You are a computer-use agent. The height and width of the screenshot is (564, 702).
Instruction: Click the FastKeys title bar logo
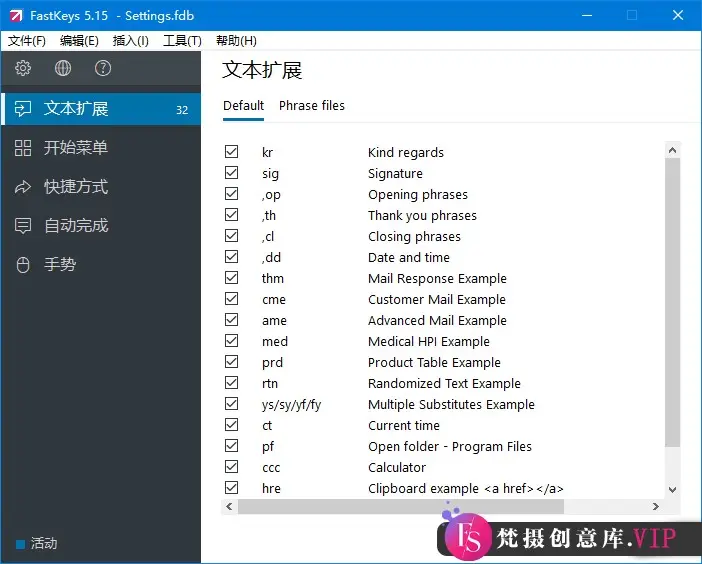tap(16, 16)
